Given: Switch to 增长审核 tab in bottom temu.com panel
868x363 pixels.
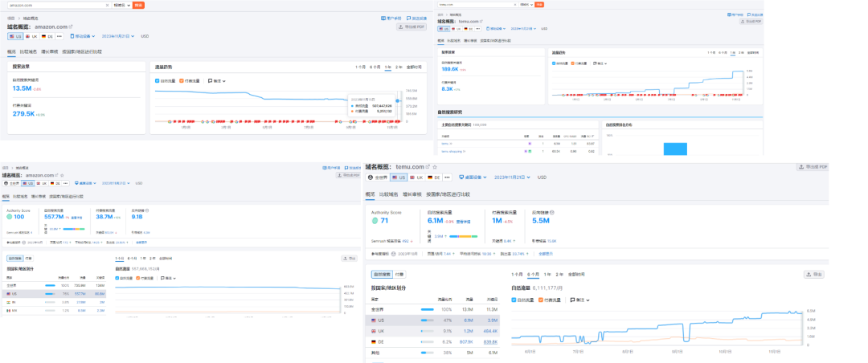Looking at the screenshot, I should tap(412, 194).
